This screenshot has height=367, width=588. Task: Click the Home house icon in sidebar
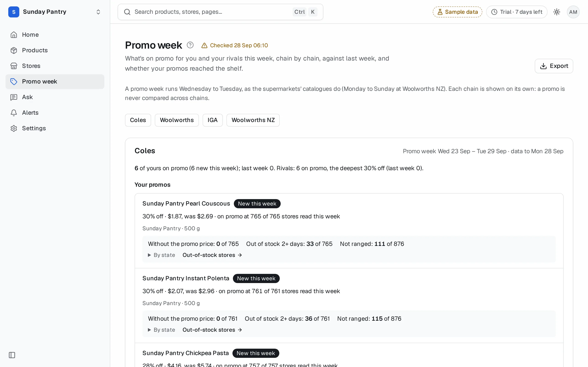point(14,35)
